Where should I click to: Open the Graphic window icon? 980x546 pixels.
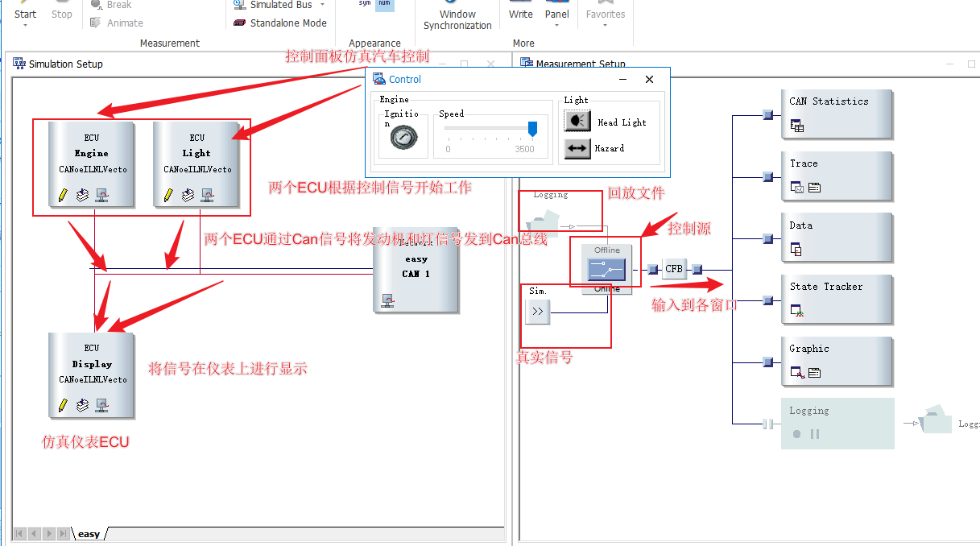(x=797, y=373)
